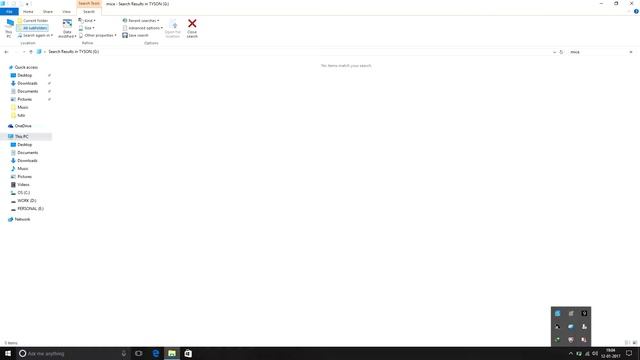Viewport: 640px width, 360px height.
Task: Click the OneDrive cloud icon in tray overflow
Action: [571, 327]
